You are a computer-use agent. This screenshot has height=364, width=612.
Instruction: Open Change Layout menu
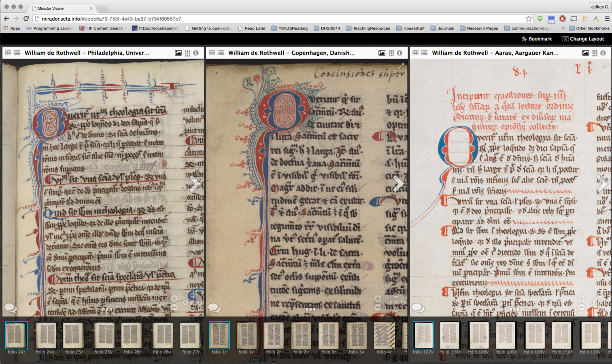[x=583, y=39]
